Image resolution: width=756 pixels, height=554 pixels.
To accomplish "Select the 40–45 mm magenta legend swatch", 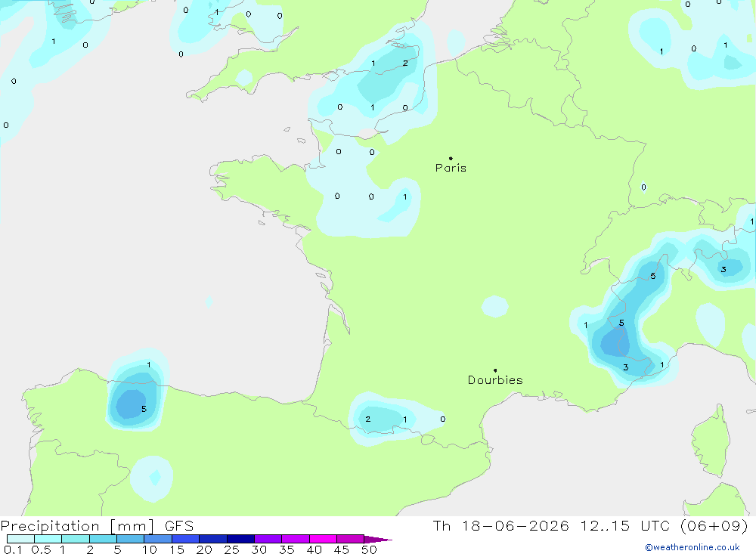I will tap(323, 539).
